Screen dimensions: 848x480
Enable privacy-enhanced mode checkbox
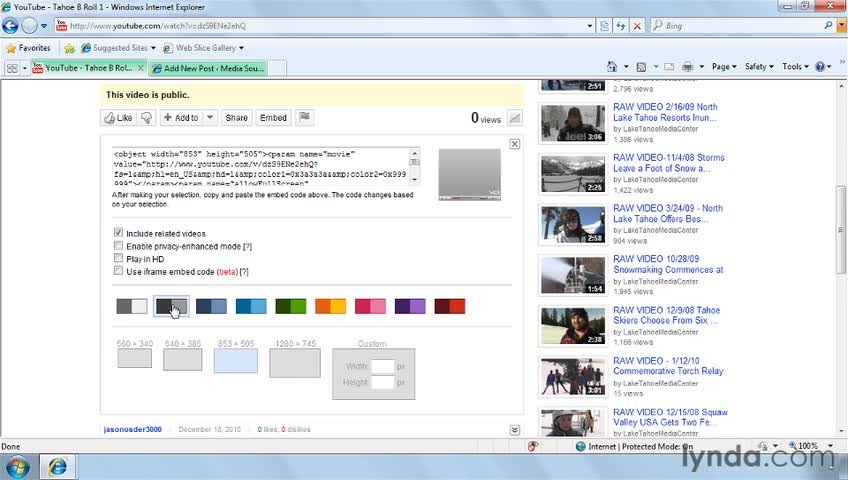coord(118,245)
